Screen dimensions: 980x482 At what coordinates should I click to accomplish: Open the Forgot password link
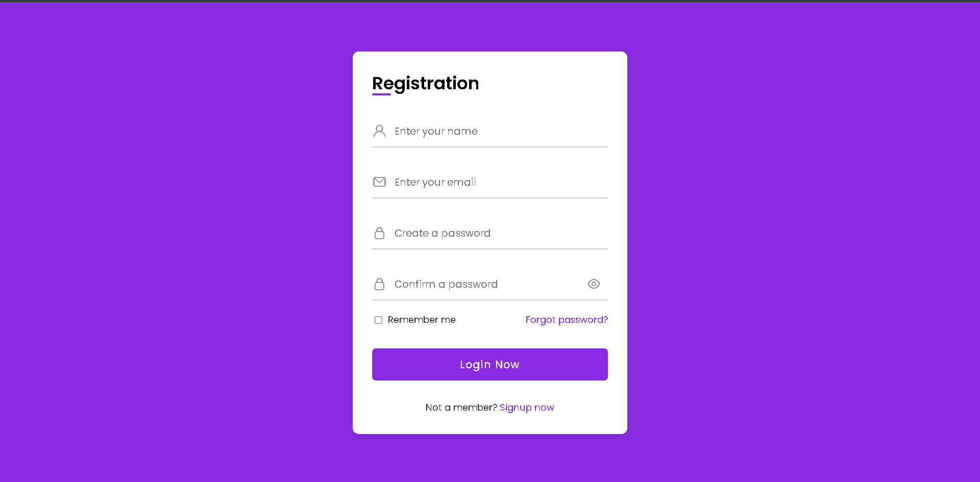(x=566, y=320)
